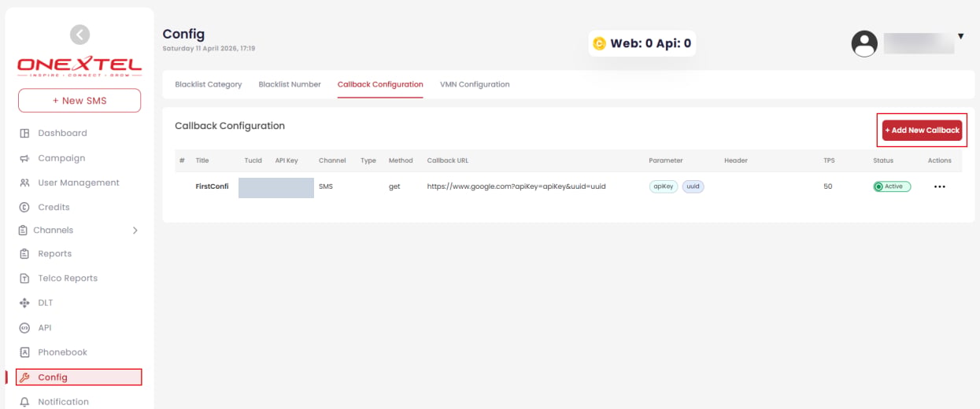This screenshot has width=980, height=409.
Task: Click the SMS channel cell
Action: point(326,187)
